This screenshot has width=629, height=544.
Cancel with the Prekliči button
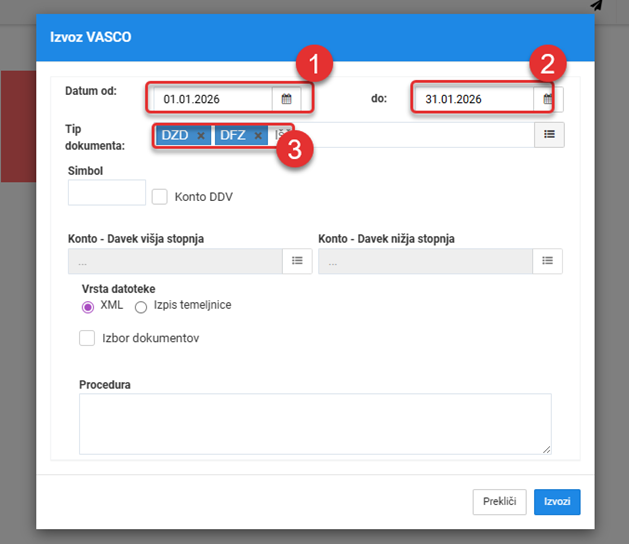pyautogui.click(x=499, y=501)
